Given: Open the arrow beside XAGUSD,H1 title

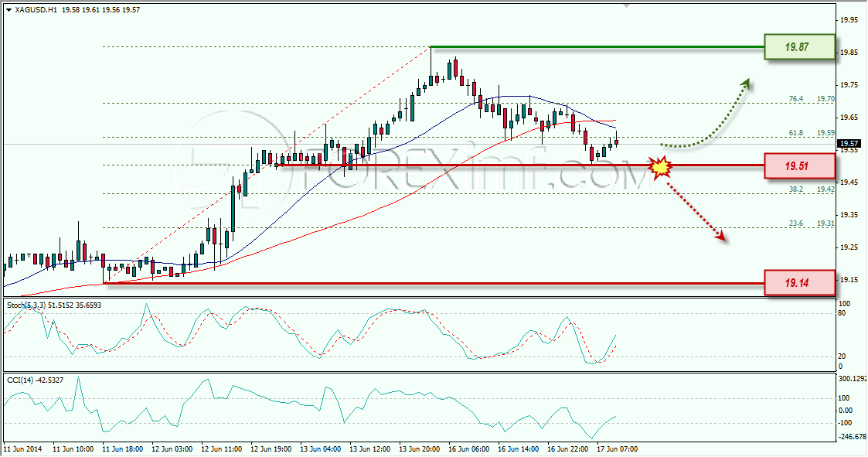Looking at the screenshot, I should (x=9, y=10).
